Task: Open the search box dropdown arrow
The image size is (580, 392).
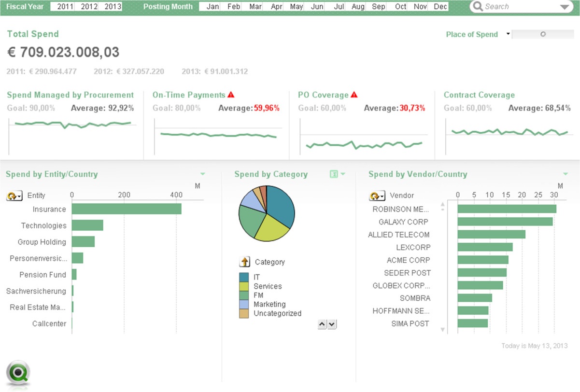Action: point(564,7)
